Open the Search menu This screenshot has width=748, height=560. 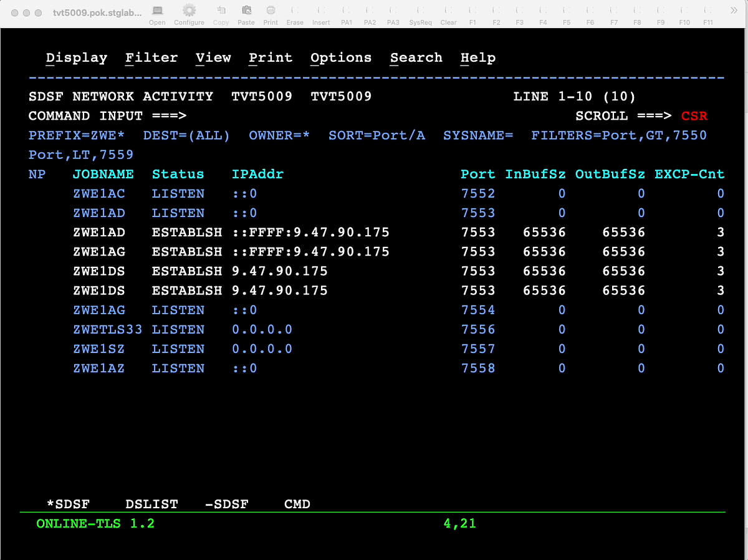coord(416,58)
